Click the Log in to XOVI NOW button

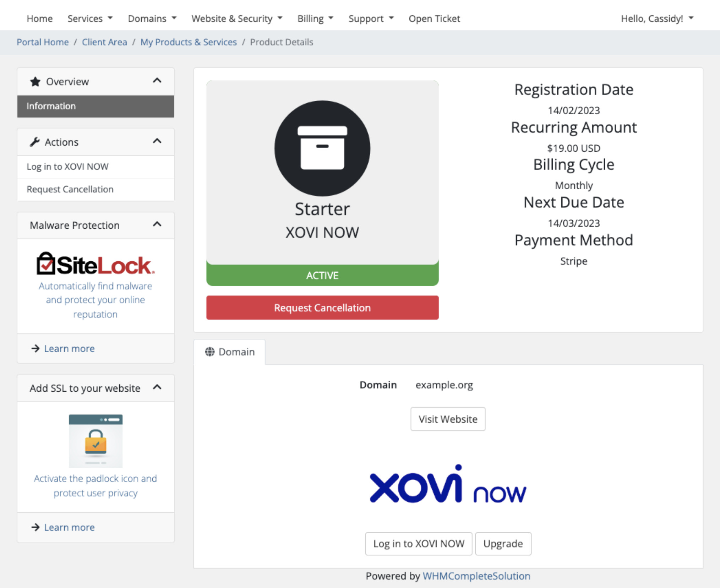click(x=419, y=544)
